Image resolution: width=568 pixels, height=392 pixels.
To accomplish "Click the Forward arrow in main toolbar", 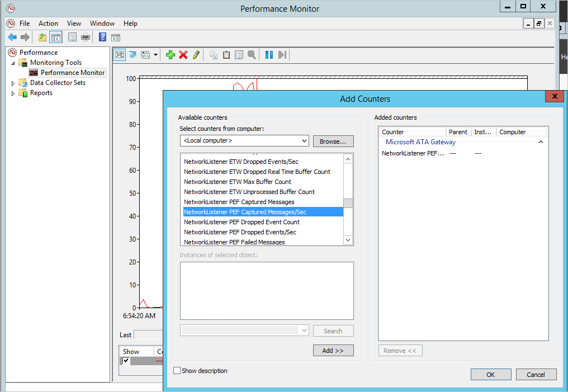I will (x=25, y=37).
